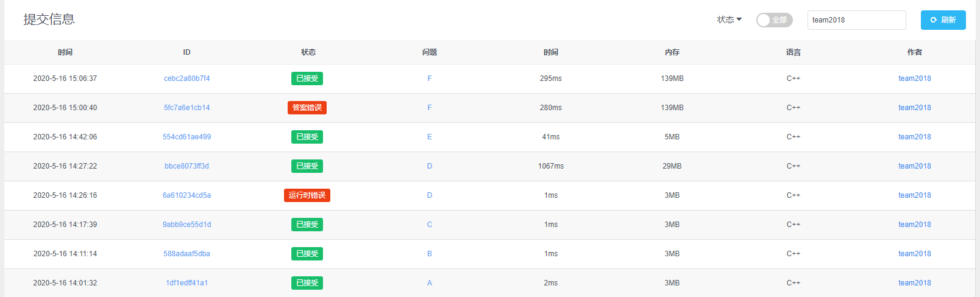Open problem E link
Screen dimensions: 980x297
pyautogui.click(x=430, y=137)
